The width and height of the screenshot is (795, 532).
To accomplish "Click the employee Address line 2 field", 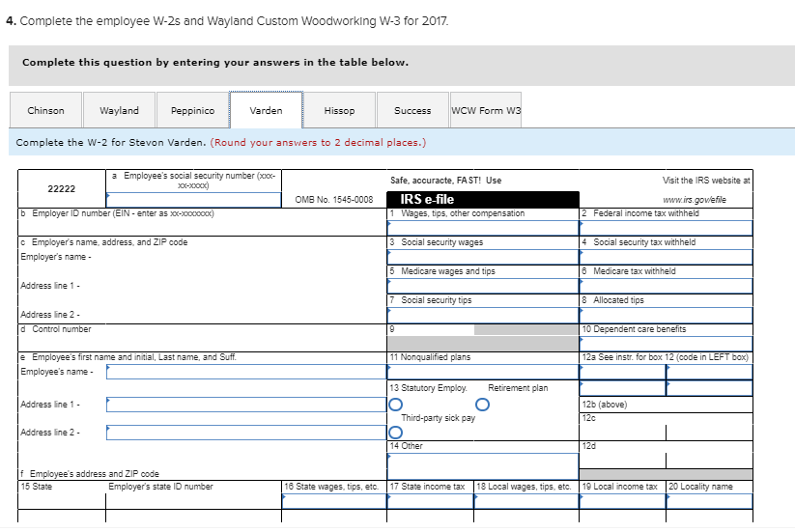I will pyautogui.click(x=246, y=433).
